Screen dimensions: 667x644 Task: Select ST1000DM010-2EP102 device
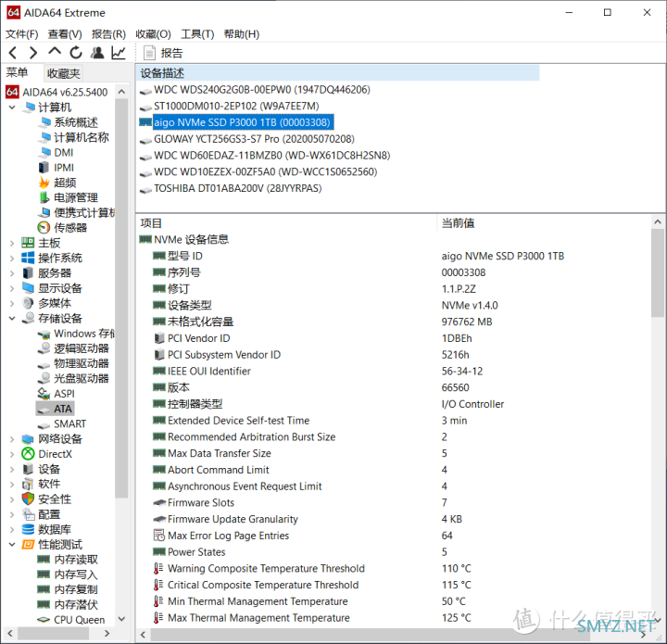click(236, 106)
